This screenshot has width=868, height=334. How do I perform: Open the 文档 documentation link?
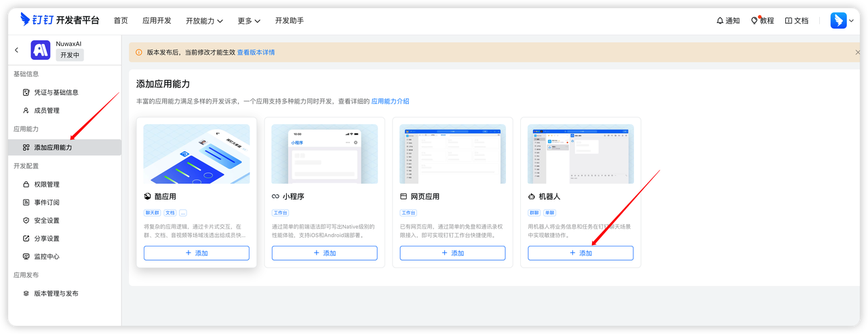[x=797, y=21]
